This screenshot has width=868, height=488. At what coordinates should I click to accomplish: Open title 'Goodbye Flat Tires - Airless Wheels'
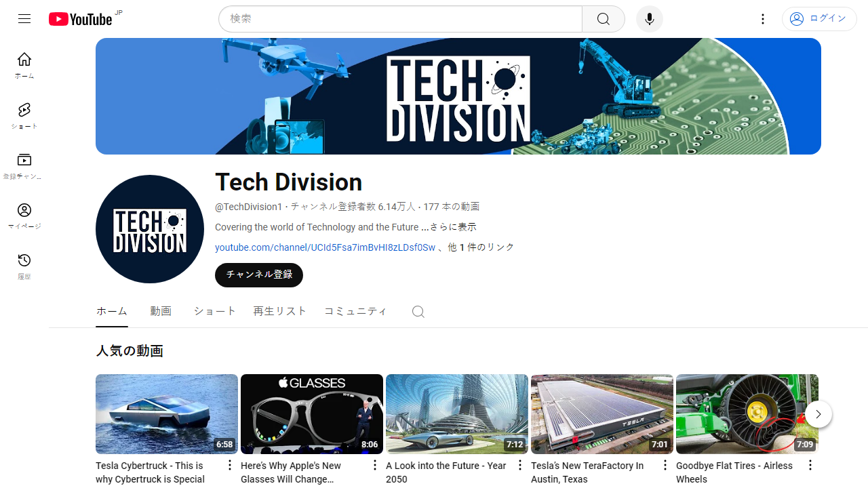point(734,472)
